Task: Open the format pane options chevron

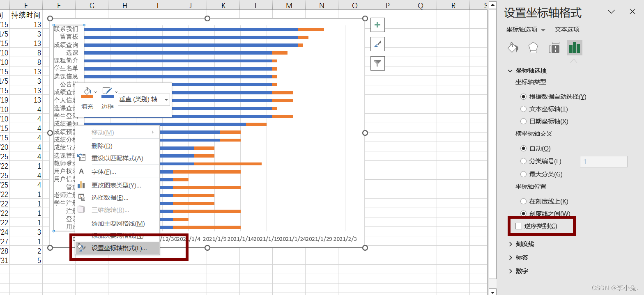Action: click(611, 12)
